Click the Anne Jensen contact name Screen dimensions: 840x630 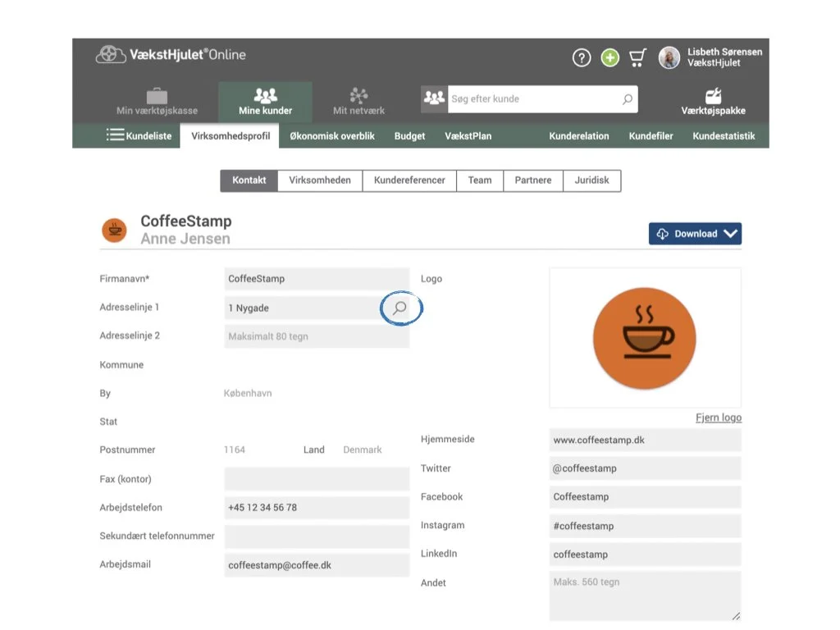(x=185, y=239)
